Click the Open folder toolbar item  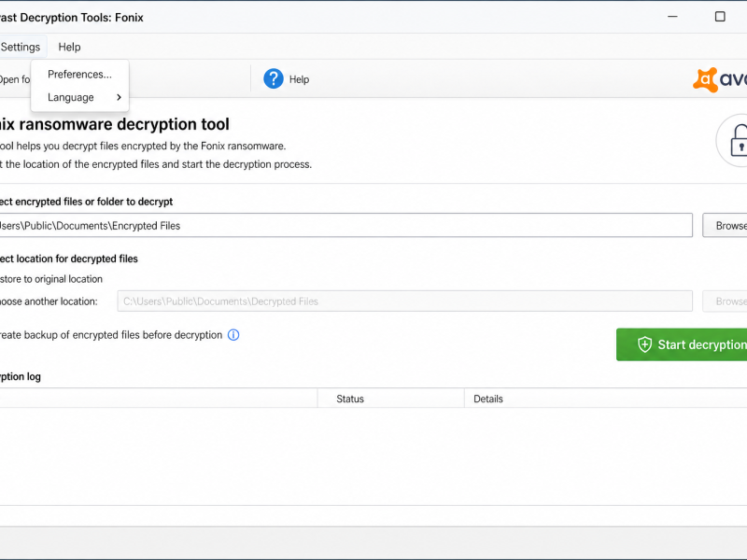click(x=15, y=79)
